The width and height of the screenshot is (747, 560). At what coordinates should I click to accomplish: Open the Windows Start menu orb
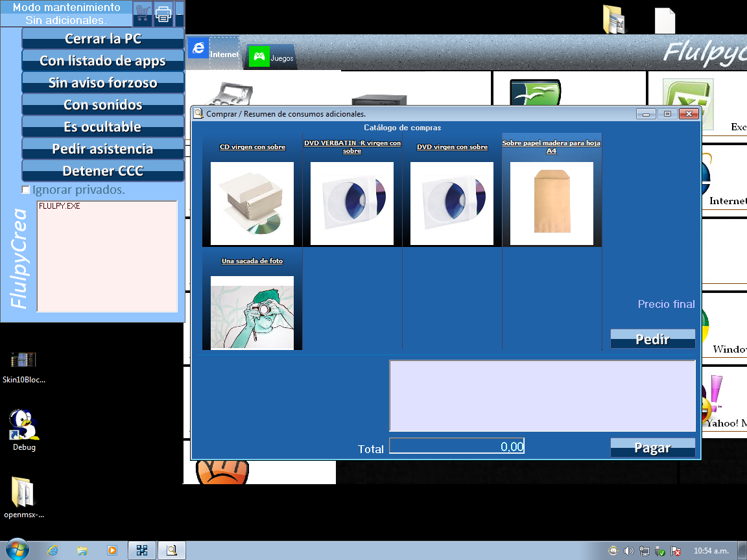(18, 550)
